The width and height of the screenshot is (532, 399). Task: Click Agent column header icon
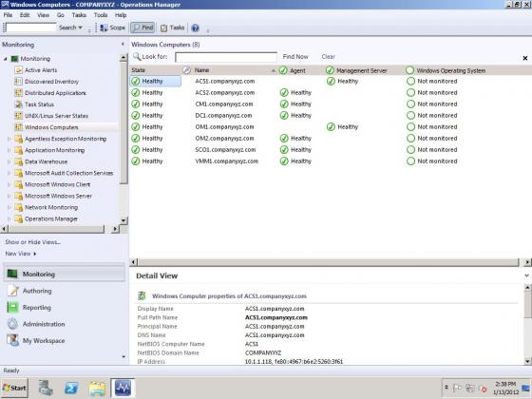pyautogui.click(x=283, y=70)
